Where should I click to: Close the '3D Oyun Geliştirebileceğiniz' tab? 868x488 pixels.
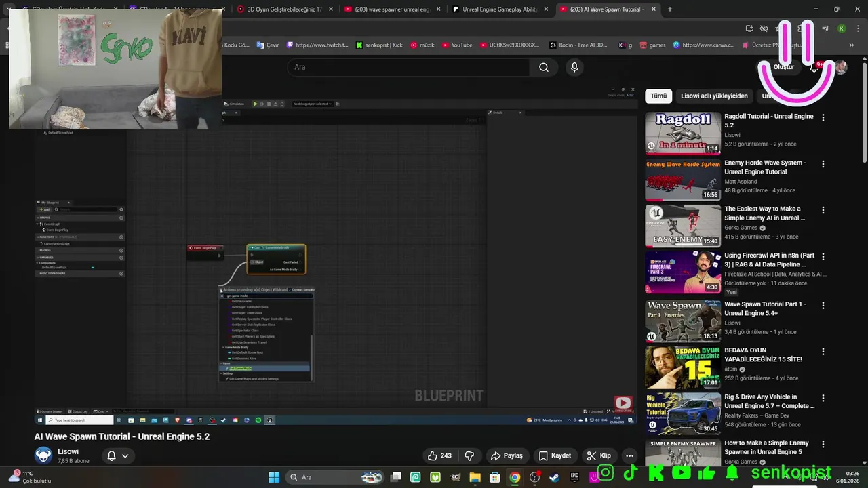click(x=330, y=9)
